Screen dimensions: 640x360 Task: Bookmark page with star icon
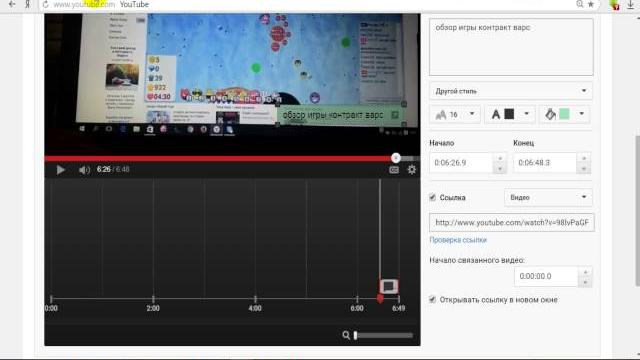click(591, 4)
